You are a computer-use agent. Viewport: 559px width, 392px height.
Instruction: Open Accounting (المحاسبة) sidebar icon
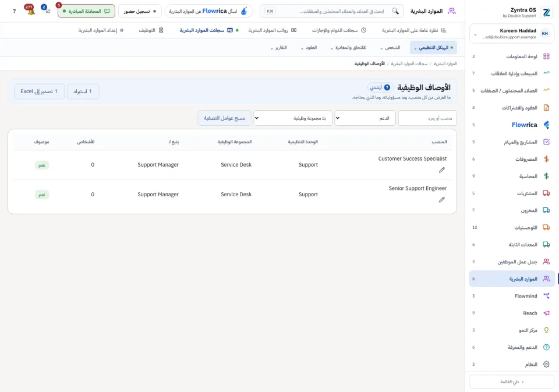pyautogui.click(x=546, y=176)
